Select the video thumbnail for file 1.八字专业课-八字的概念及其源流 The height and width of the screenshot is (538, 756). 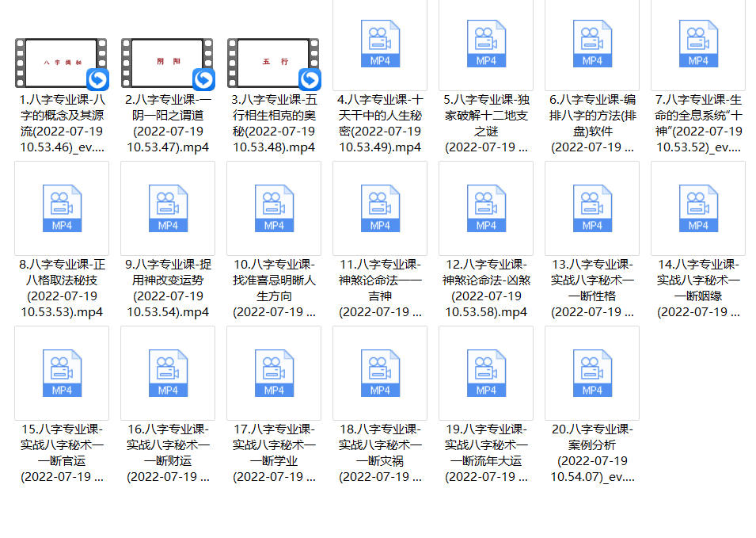(x=62, y=63)
